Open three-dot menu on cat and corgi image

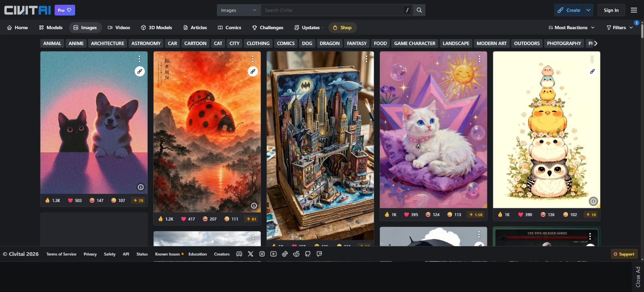140,59
